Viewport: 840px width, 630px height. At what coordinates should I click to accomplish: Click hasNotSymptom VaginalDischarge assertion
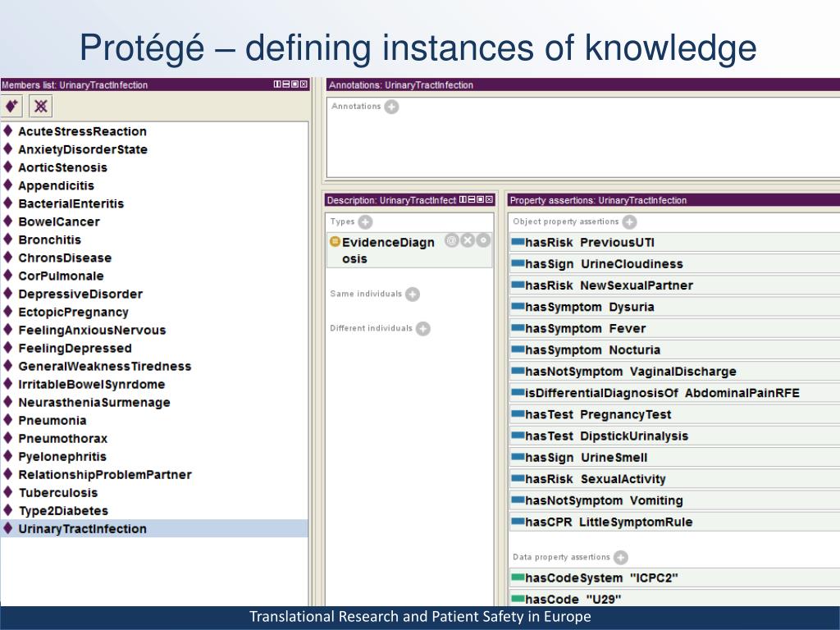tap(675, 372)
